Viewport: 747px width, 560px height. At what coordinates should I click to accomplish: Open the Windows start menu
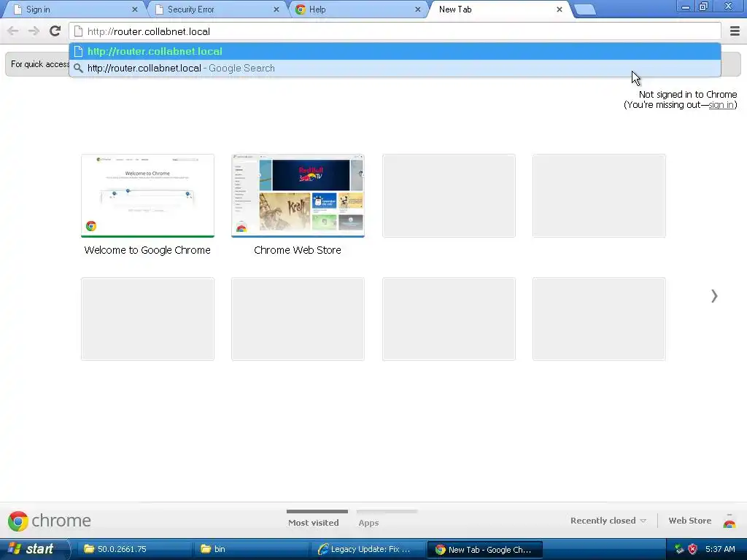[x=34, y=549]
